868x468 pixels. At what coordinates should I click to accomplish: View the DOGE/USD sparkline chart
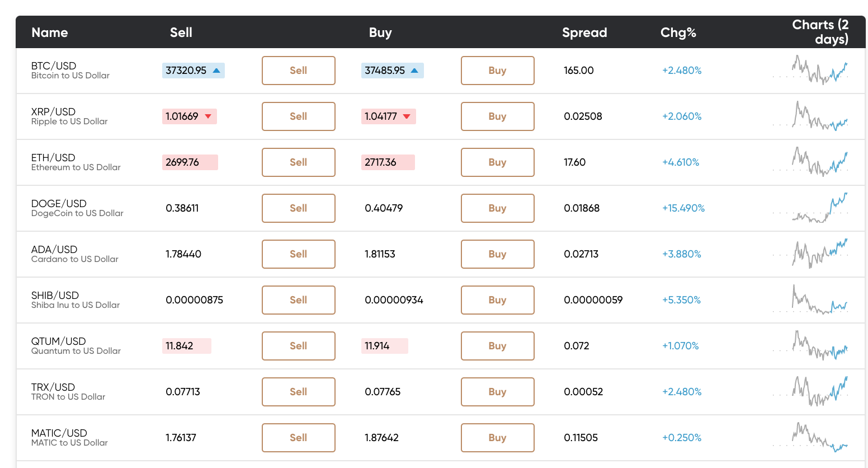click(x=810, y=208)
